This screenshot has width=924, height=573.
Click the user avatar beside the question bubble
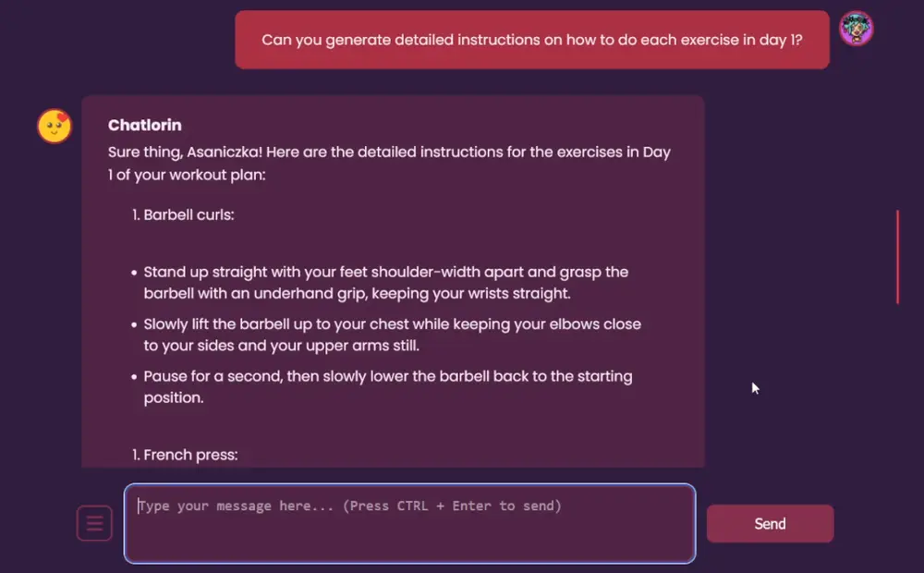856,29
